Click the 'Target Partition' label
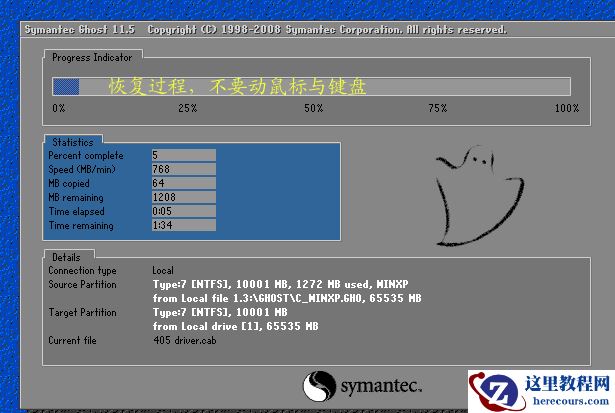615x413 pixels. point(82,313)
